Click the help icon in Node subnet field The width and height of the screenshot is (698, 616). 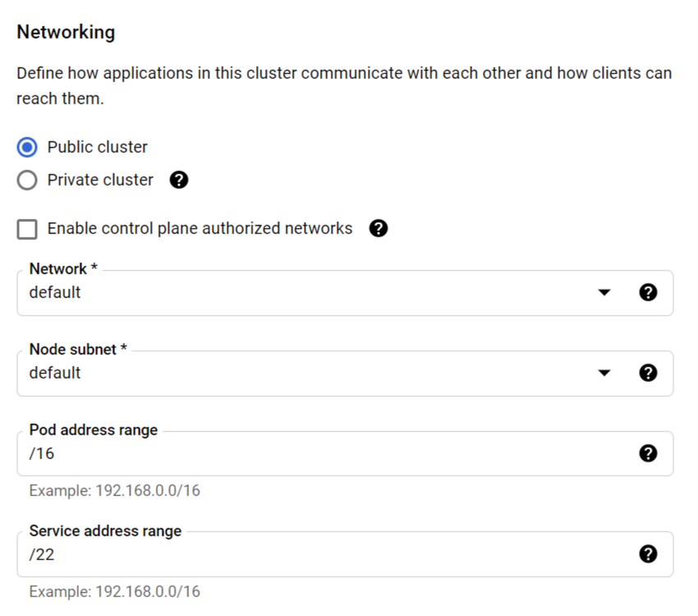click(648, 373)
